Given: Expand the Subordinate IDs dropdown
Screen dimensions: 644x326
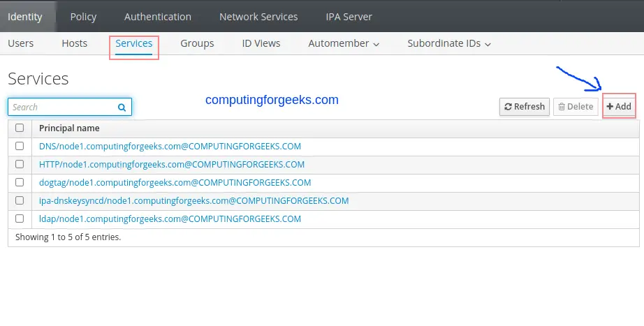Looking at the screenshot, I should click(449, 43).
